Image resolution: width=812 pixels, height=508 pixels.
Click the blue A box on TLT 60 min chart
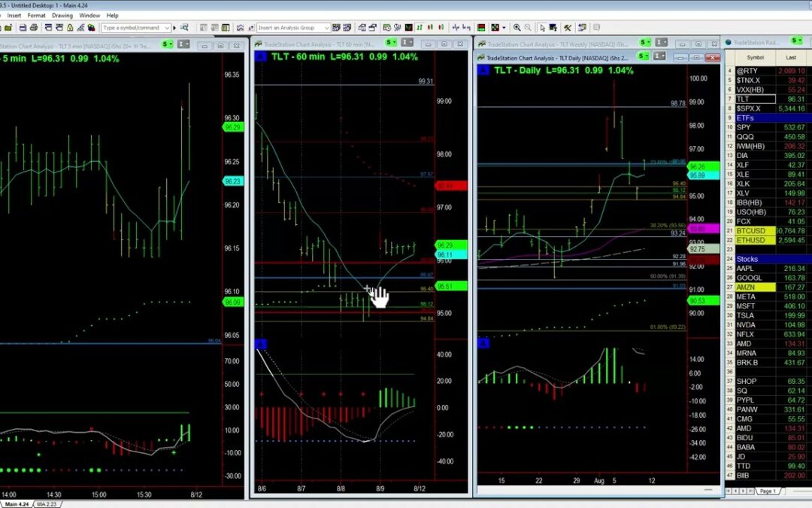point(262,56)
